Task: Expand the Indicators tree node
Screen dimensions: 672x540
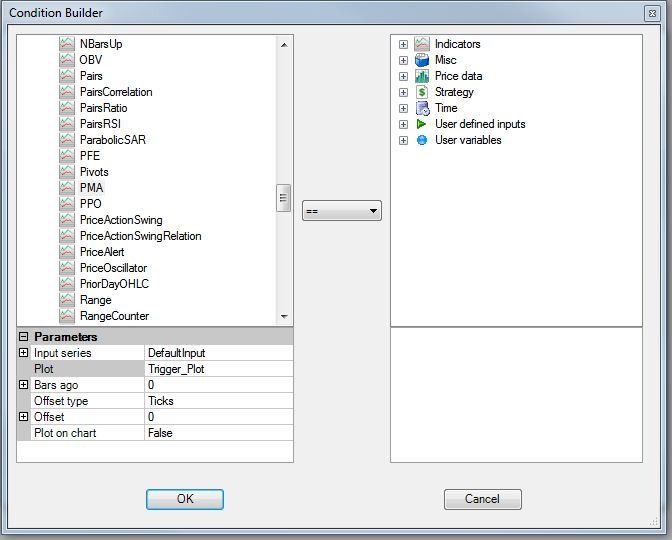Action: pos(403,44)
